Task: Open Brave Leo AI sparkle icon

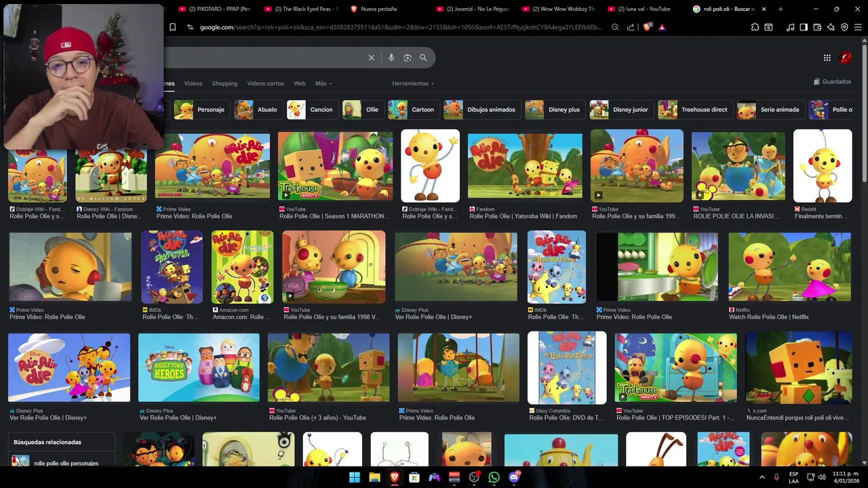Action: 831,27
